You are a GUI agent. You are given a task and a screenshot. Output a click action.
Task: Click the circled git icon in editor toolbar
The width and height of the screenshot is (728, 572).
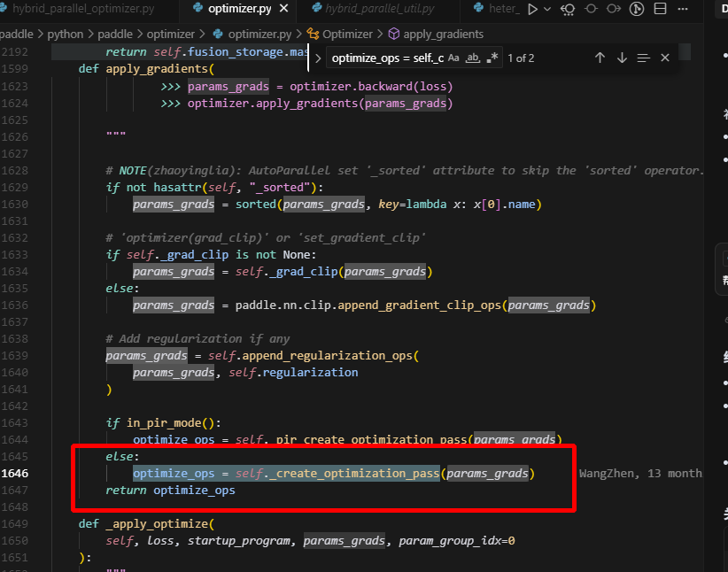pyautogui.click(x=636, y=10)
